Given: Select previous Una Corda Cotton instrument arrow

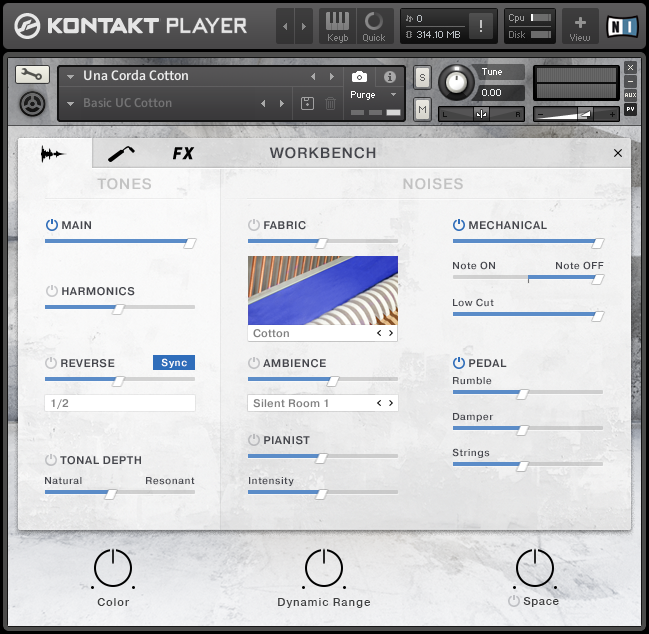Looking at the screenshot, I should point(313,77).
